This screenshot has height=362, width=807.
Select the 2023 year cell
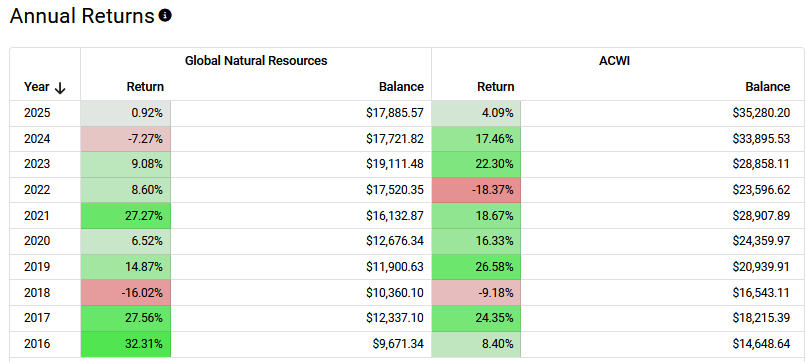tap(45, 164)
